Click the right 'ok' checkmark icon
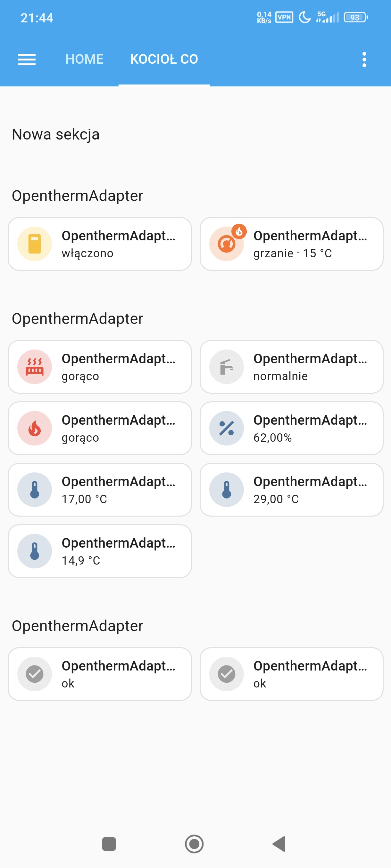Screen dimensions: 391x868 [x=226, y=674]
